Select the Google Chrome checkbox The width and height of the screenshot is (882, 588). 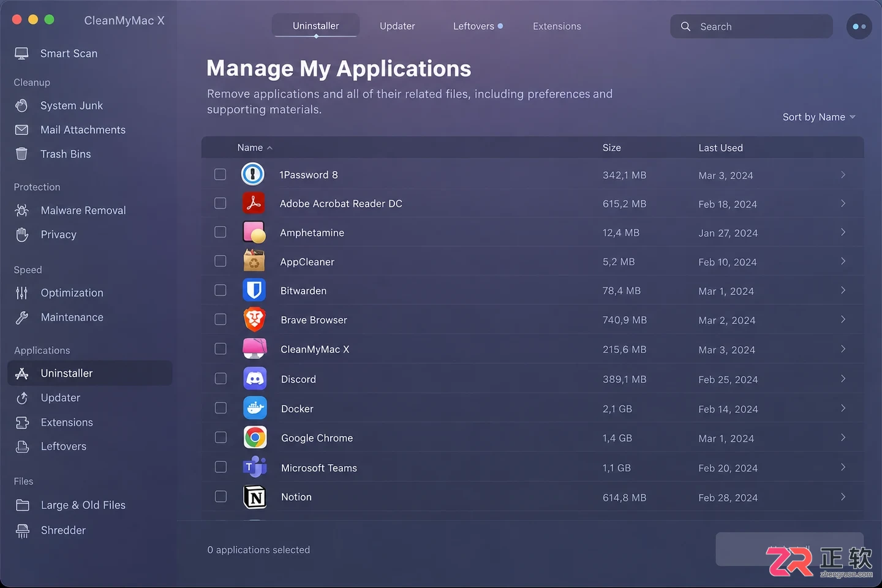221,437
